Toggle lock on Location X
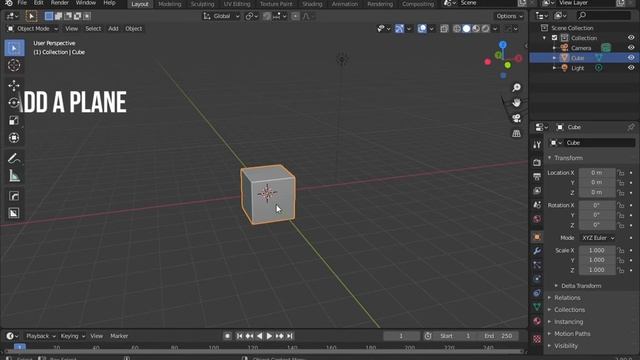The image size is (640, 360). (621, 173)
